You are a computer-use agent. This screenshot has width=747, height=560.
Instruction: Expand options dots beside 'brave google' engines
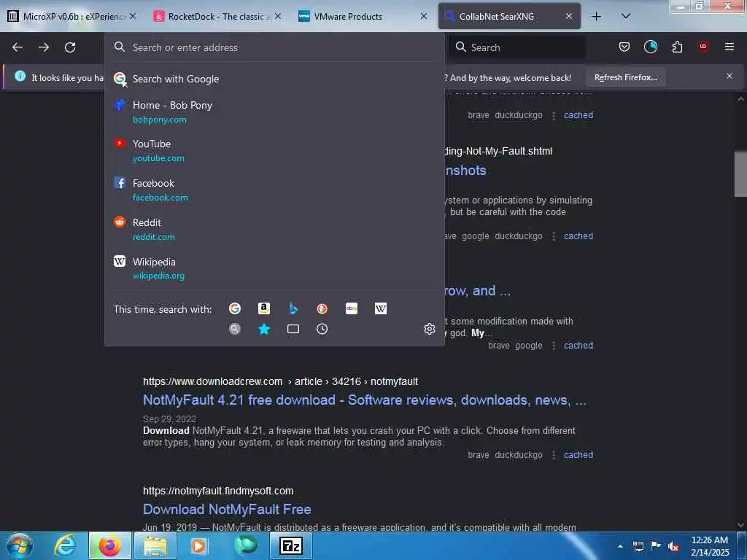pyautogui.click(x=554, y=346)
